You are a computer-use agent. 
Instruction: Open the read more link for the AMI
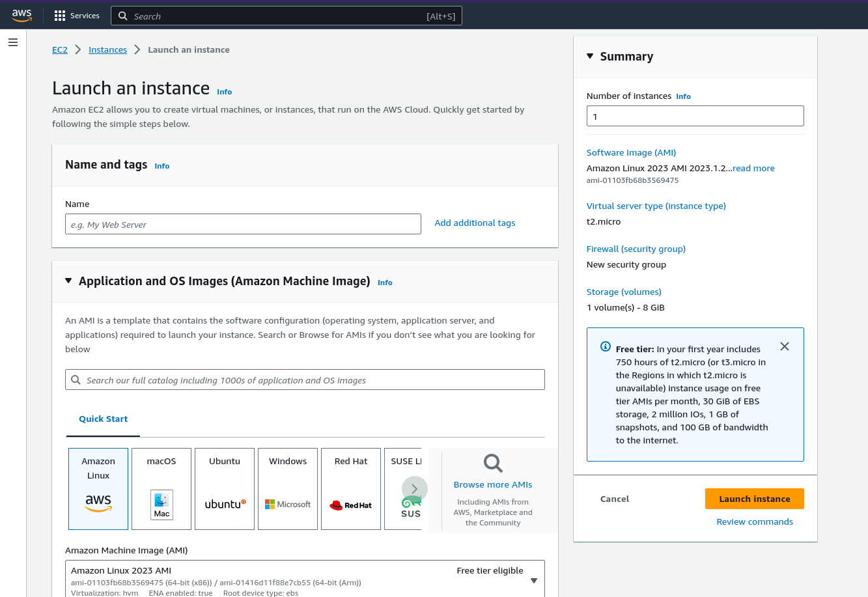(x=753, y=168)
